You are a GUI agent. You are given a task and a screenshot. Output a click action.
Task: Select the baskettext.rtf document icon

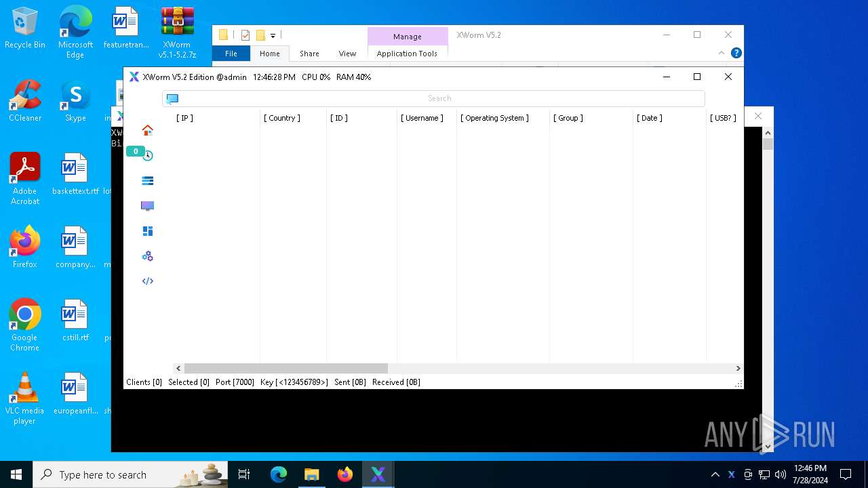[75, 174]
